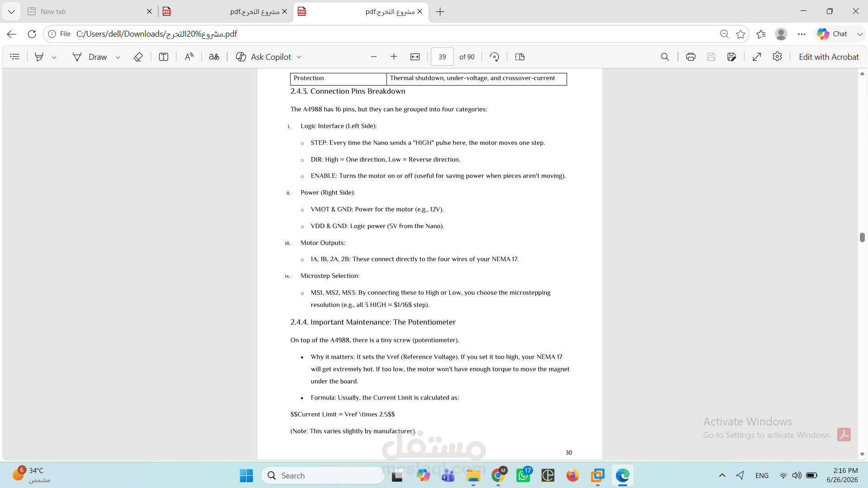Go back to the previous page
Viewport: 868px width, 488px height.
[12, 34]
